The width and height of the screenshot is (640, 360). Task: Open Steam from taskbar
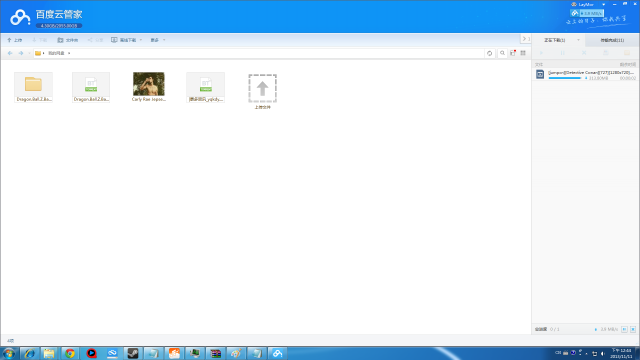pyautogui.click(x=133, y=353)
